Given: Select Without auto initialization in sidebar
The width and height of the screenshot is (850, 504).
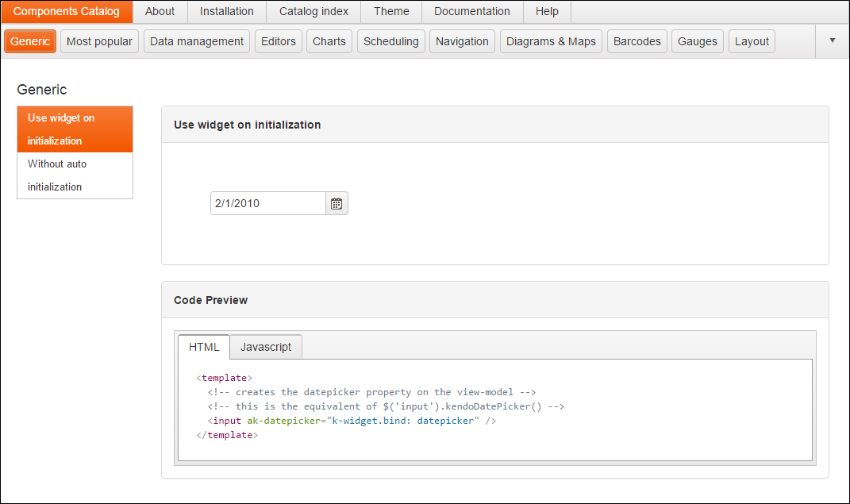Looking at the screenshot, I should [x=75, y=175].
